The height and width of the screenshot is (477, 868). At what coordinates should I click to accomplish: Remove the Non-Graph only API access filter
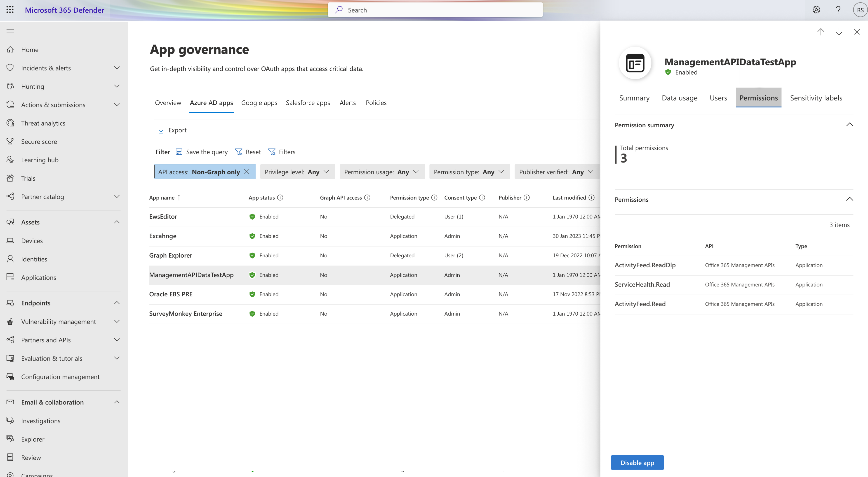coord(248,171)
